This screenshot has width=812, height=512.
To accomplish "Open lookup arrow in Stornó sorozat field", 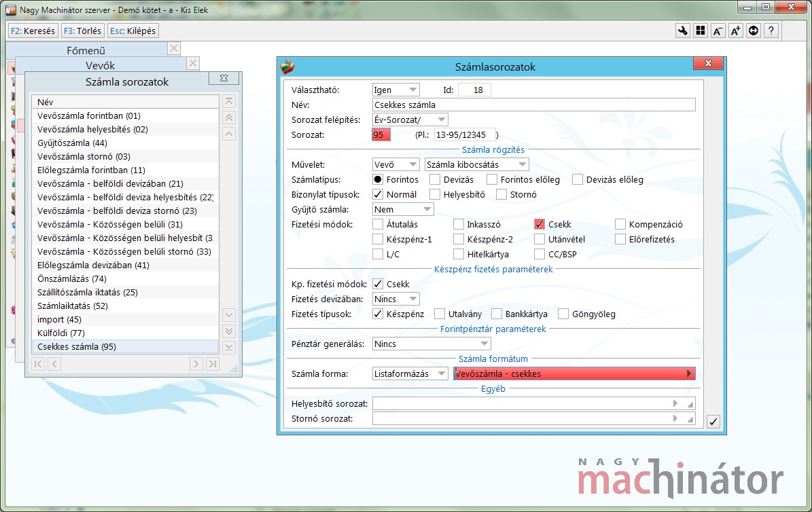I will click(x=675, y=418).
